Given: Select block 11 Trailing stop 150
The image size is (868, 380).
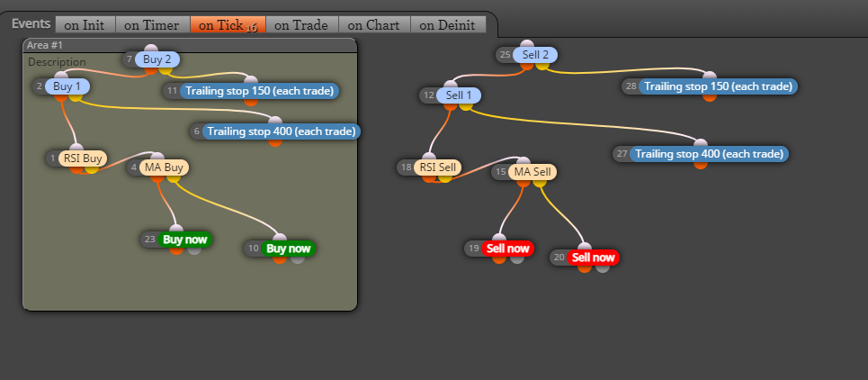Looking at the screenshot, I should (x=260, y=91).
